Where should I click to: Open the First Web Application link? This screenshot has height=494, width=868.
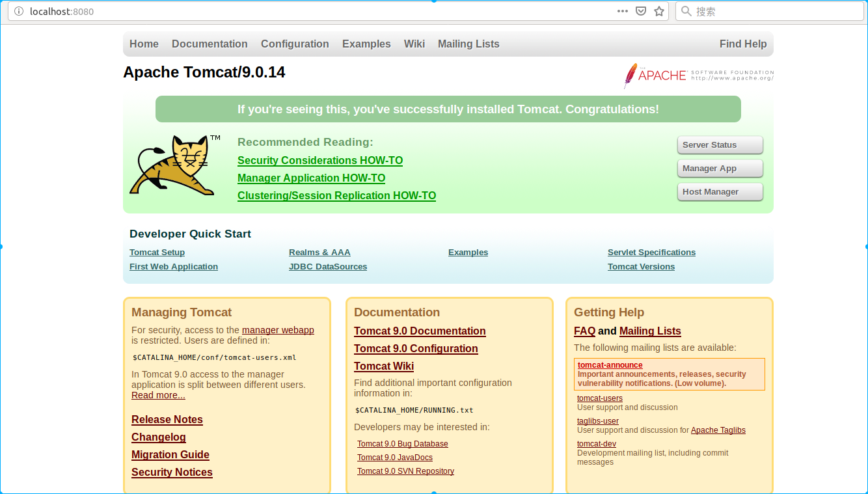point(174,266)
